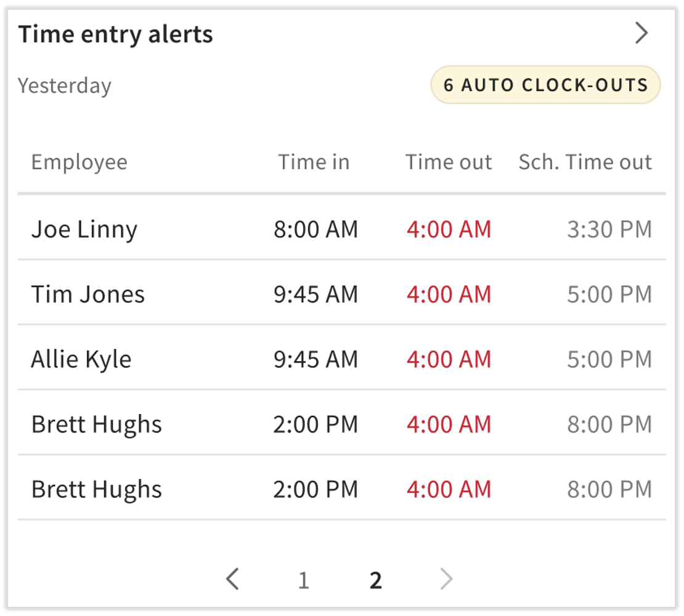Image resolution: width=684 pixels, height=616 pixels.
Task: Select the last Brett Hughs entry
Action: click(97, 490)
